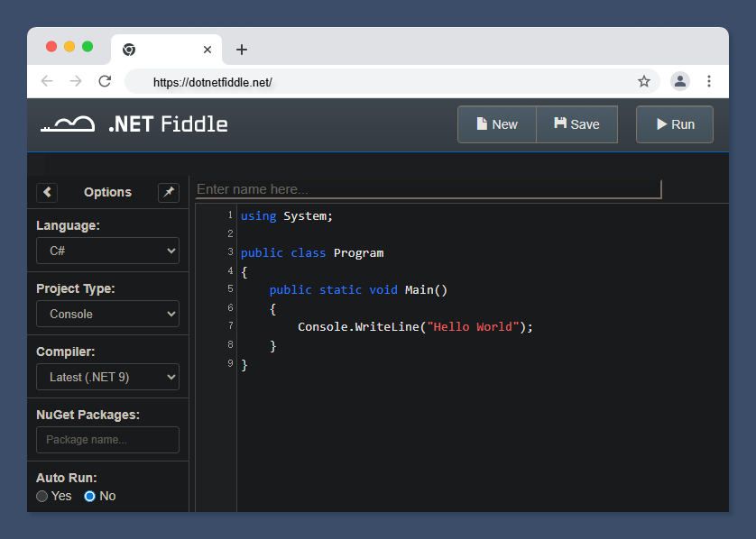This screenshot has width=756, height=539.
Task: Set Auto Run to Yes
Action: 42,496
